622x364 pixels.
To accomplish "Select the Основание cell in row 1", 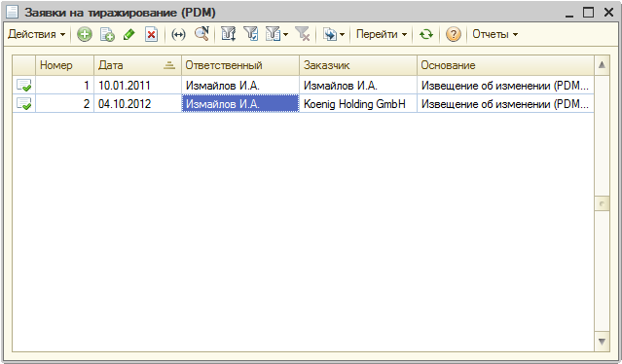I will [505, 86].
